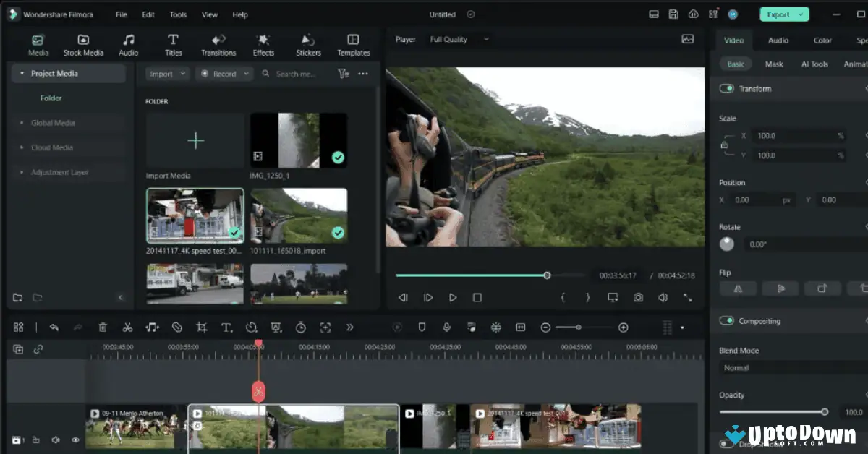Take a snapshot using the camera icon
868x454 pixels.
[637, 296]
